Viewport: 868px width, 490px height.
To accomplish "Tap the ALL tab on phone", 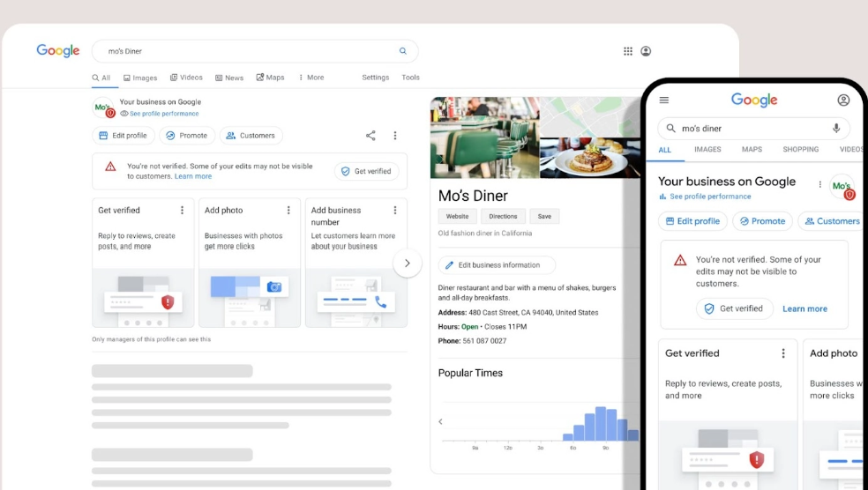I will [x=665, y=150].
